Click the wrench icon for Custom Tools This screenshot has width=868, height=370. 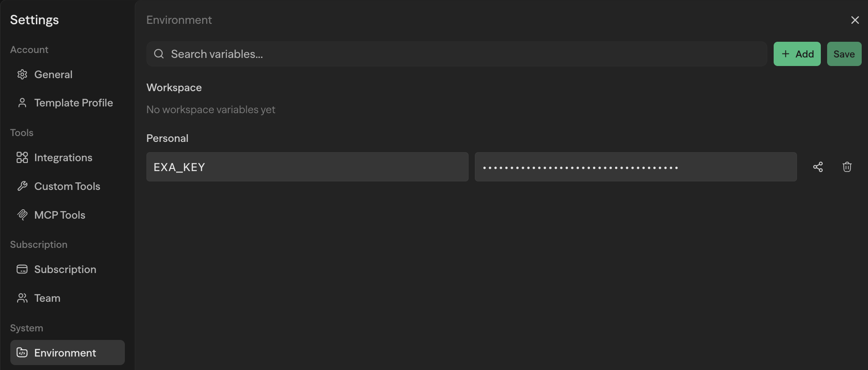22,186
